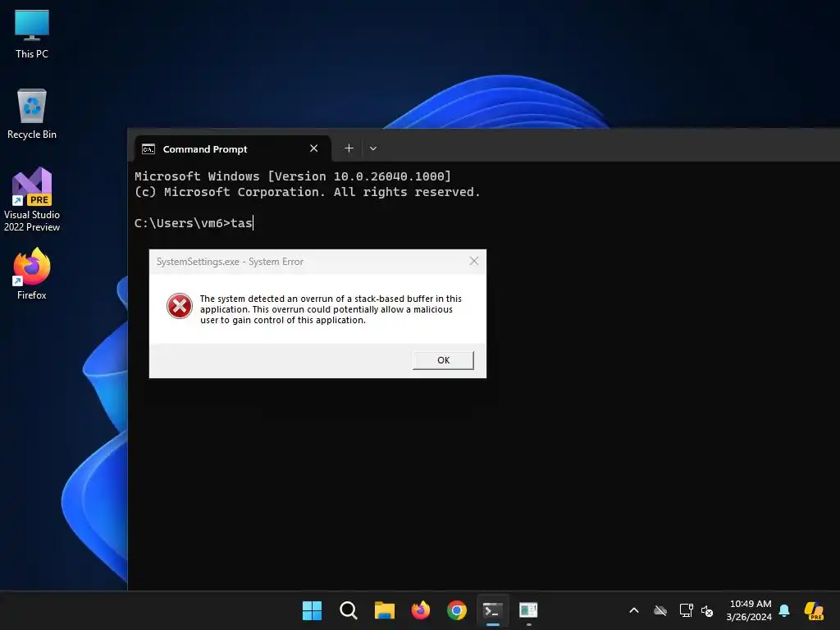Expand the terminal profile dropdown chevron
The image size is (840, 630).
373,148
